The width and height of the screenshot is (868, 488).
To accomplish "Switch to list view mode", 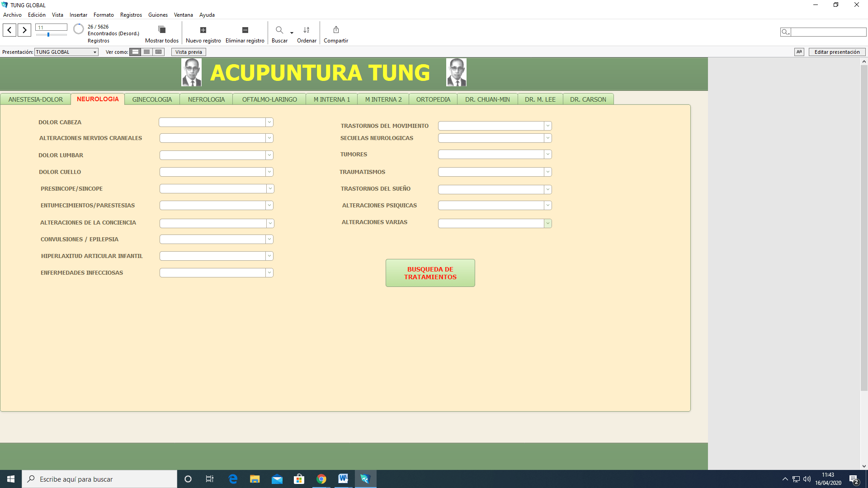I will click(147, 52).
